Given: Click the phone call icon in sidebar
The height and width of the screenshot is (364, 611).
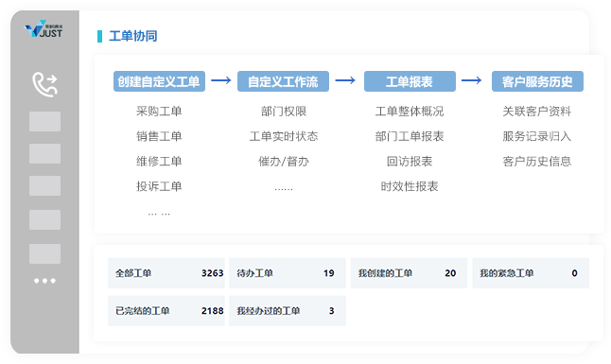Looking at the screenshot, I should [44, 84].
